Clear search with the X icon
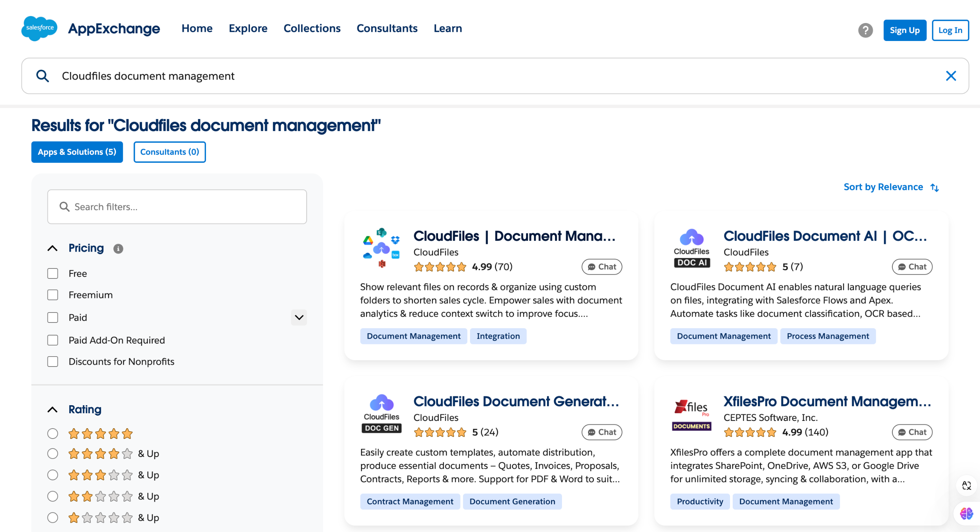980x532 pixels. (951, 76)
